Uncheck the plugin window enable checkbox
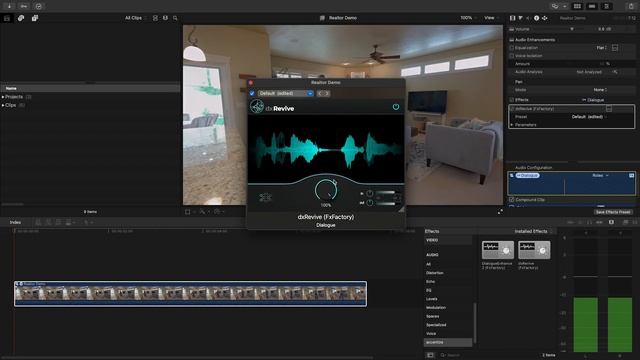The width and height of the screenshot is (640, 360). pyautogui.click(x=252, y=93)
